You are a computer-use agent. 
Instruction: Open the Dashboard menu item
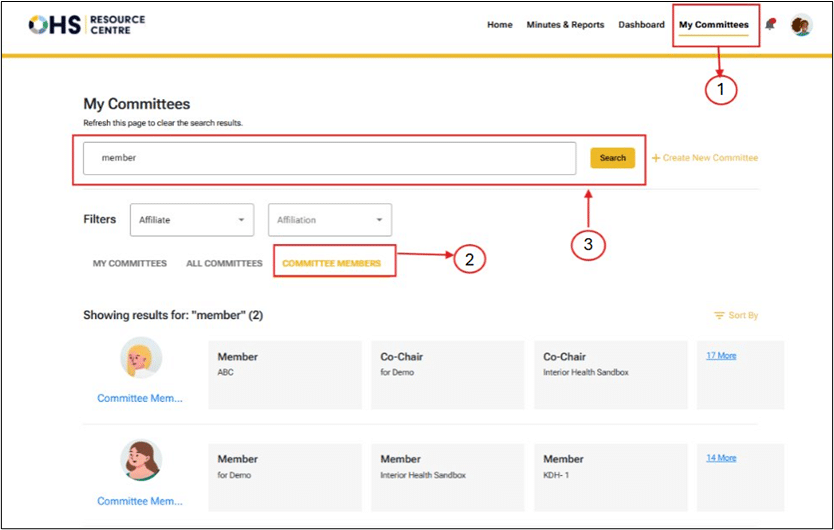tap(641, 25)
